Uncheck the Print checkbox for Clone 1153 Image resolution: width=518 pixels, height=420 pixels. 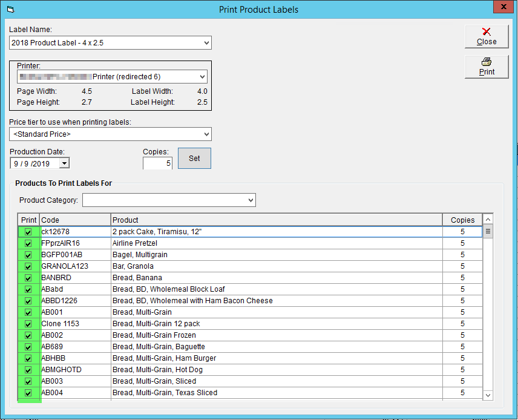(x=28, y=324)
